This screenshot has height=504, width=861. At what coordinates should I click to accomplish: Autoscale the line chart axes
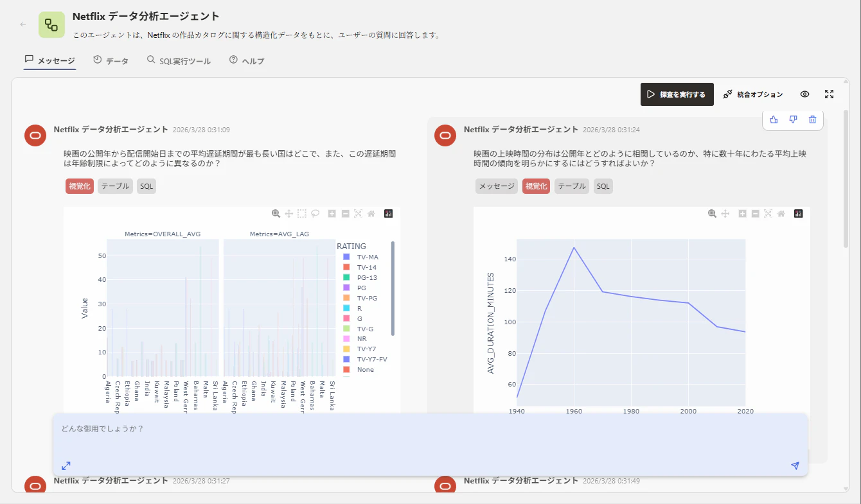tap(768, 214)
